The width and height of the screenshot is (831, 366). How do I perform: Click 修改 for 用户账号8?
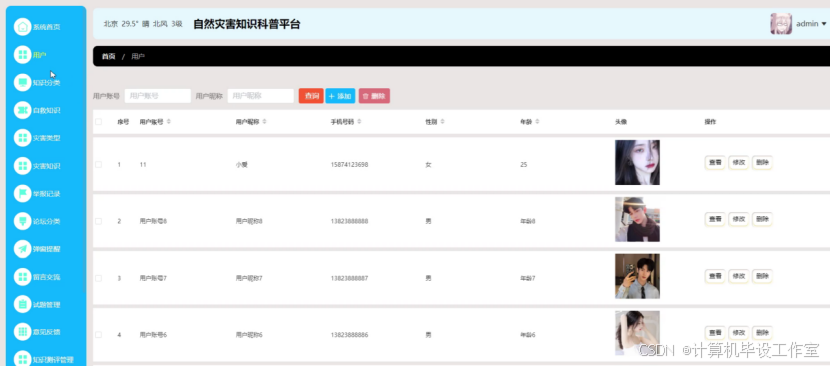(x=738, y=219)
